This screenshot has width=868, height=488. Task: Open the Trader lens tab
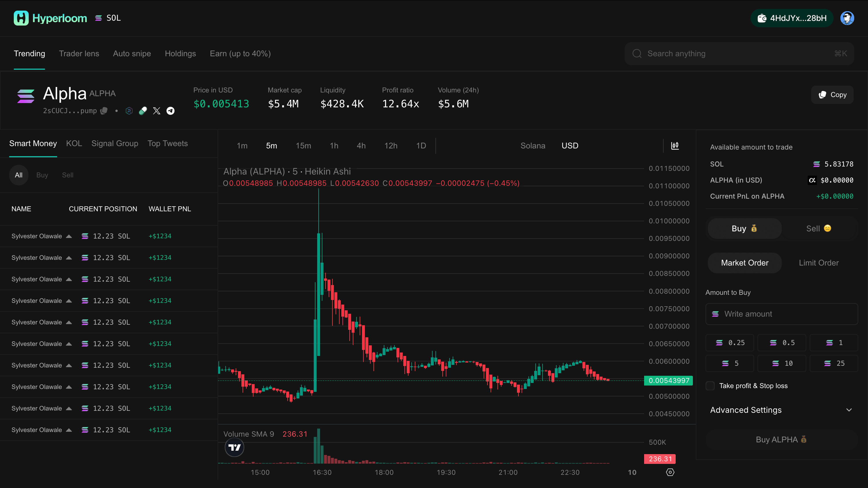pyautogui.click(x=79, y=54)
